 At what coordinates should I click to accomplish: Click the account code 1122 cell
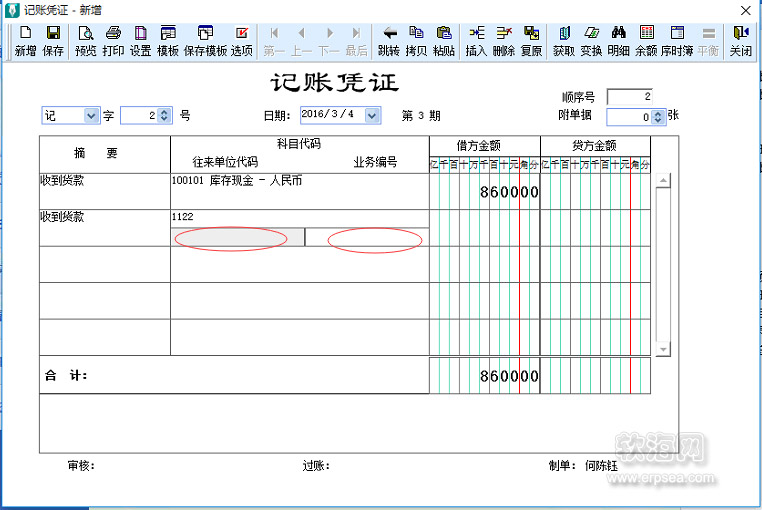300,217
